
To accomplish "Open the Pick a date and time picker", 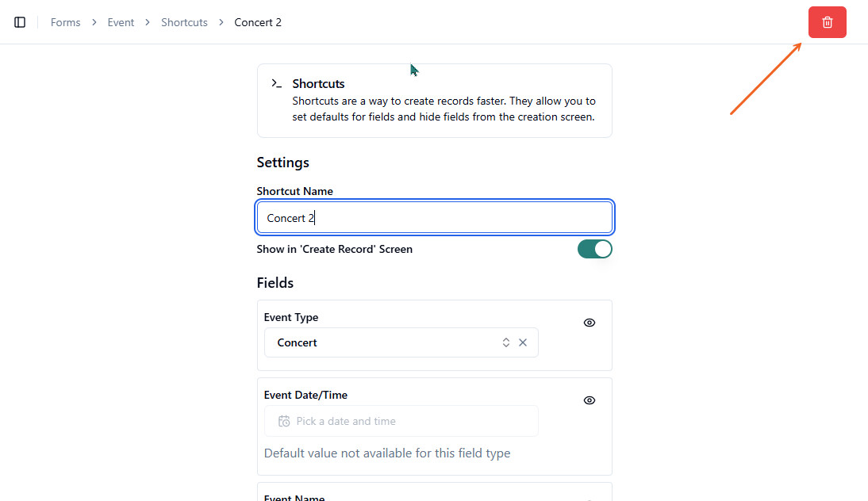I will click(401, 421).
